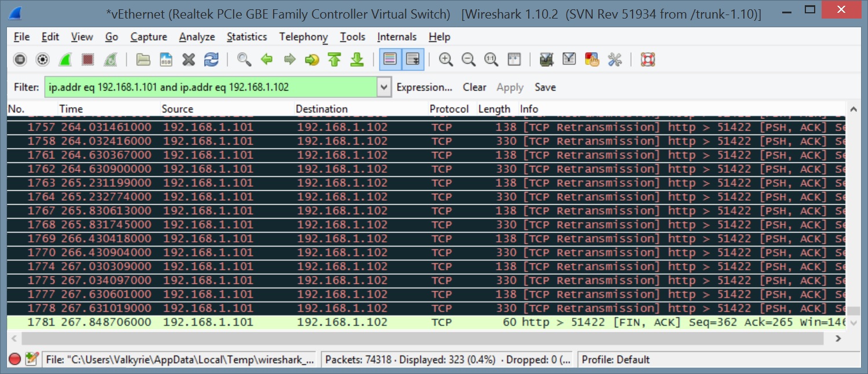The height and width of the screenshot is (374, 868).
Task: Select packet at time 264.630900000
Action: coord(426,169)
